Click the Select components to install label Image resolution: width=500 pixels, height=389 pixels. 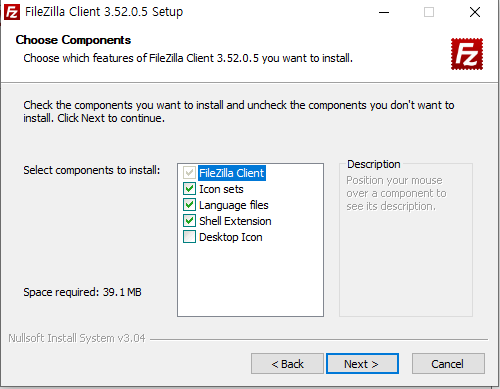[x=92, y=170]
